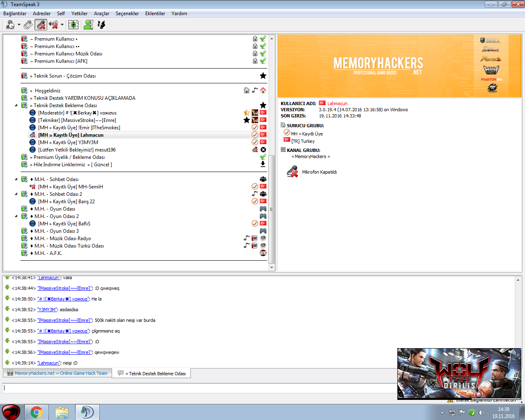This screenshot has height=420, width=525.
Task: Click the gold star badge on Berkay's row
Action: coord(247,112)
